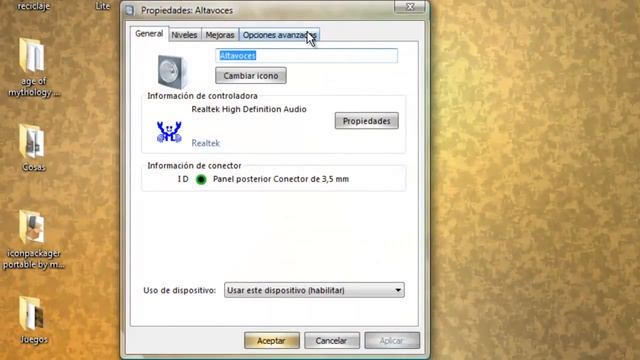Select the Cosas desktop folder

coord(33,147)
